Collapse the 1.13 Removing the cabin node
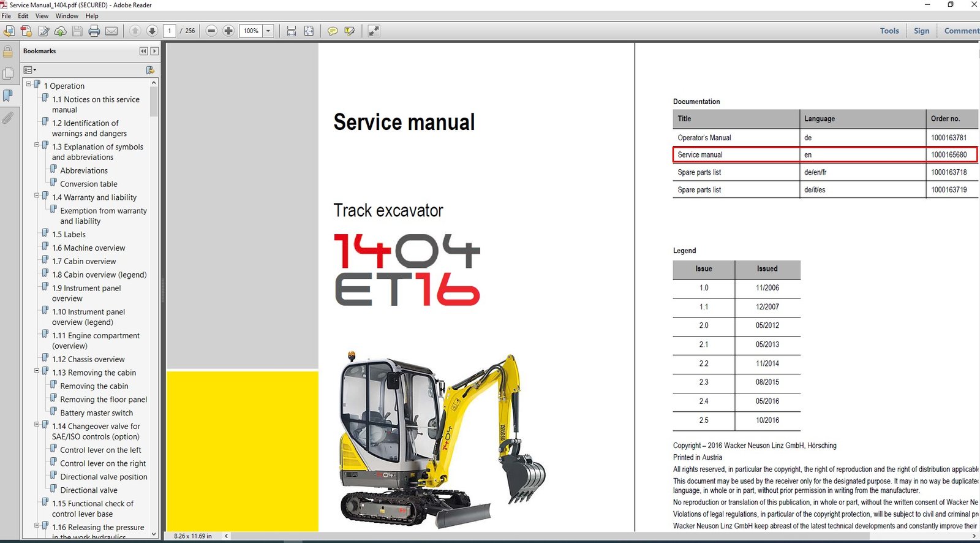 coord(37,371)
